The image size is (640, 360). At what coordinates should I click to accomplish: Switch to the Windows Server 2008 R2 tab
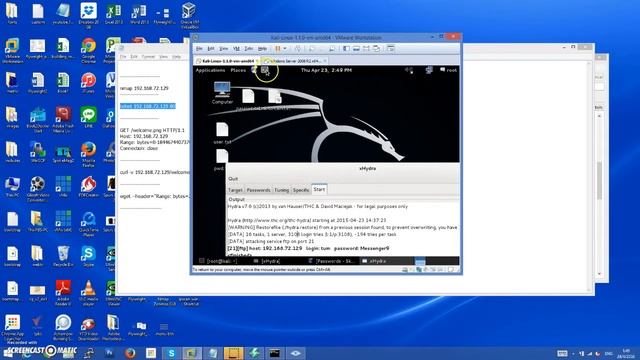(295, 61)
